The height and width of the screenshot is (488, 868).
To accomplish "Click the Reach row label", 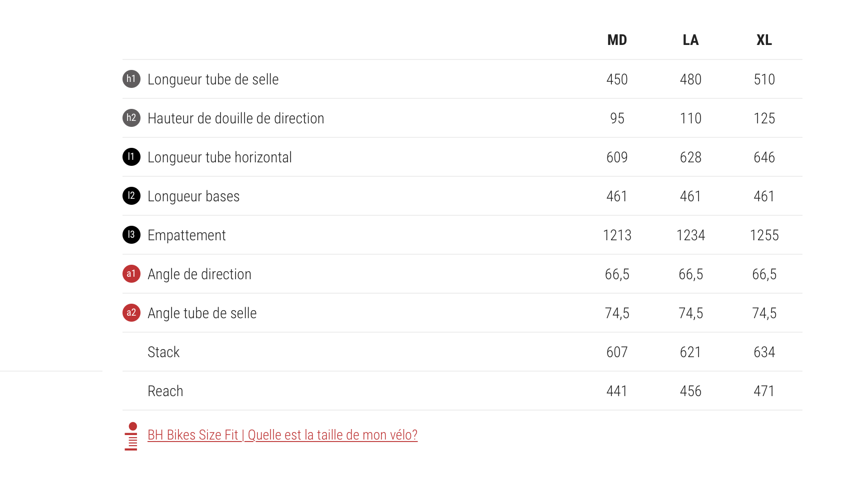I will pos(165,391).
